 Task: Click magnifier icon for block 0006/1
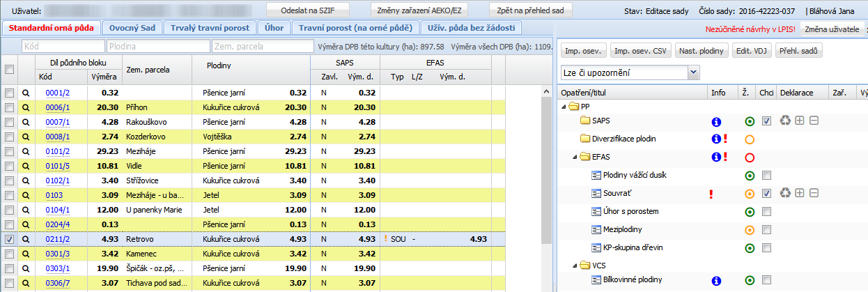(26, 107)
